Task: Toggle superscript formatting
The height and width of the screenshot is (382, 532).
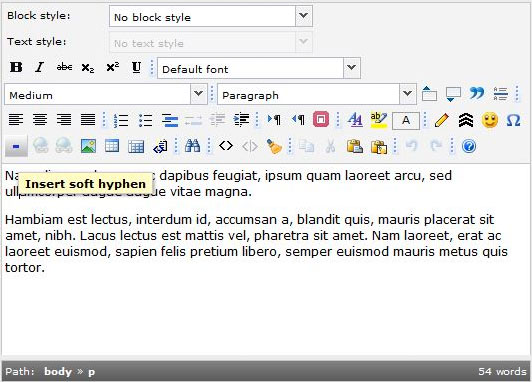Action: pos(112,68)
